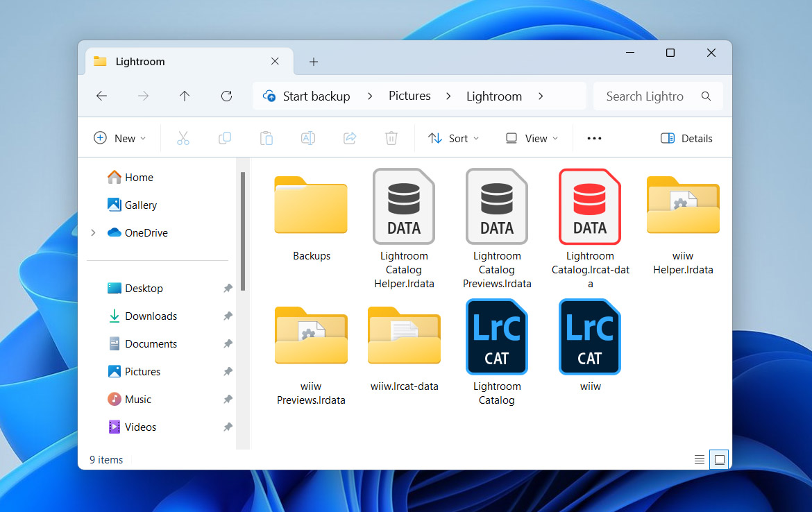Open Gallery in the sidebar
This screenshot has height=512, width=812.
(x=132, y=205)
